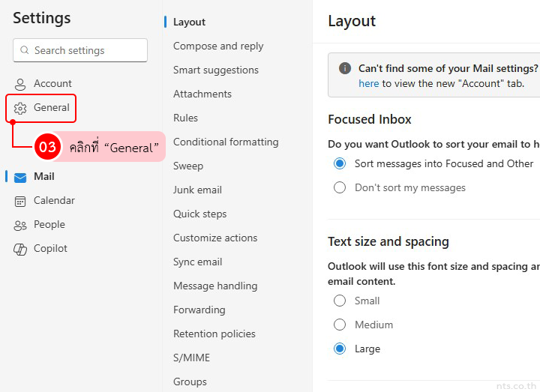Go to Junk email settings
This screenshot has height=392, width=540.
(x=197, y=190)
